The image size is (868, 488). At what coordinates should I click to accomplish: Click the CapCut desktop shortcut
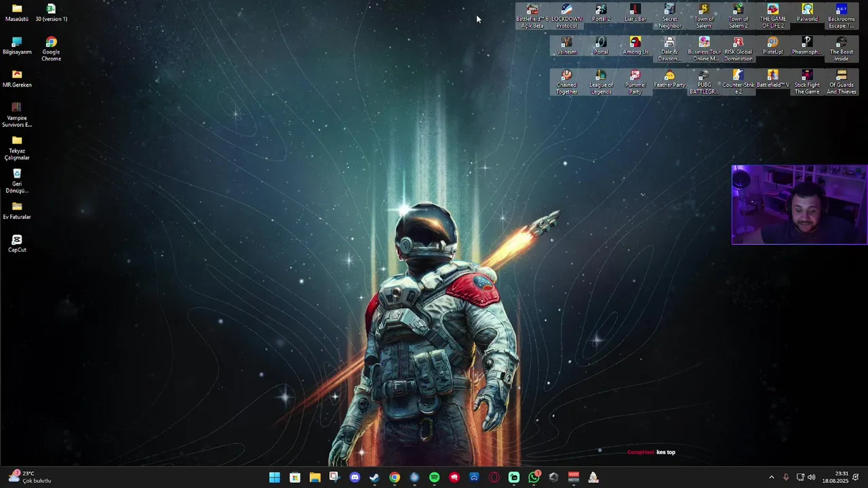pos(17,244)
